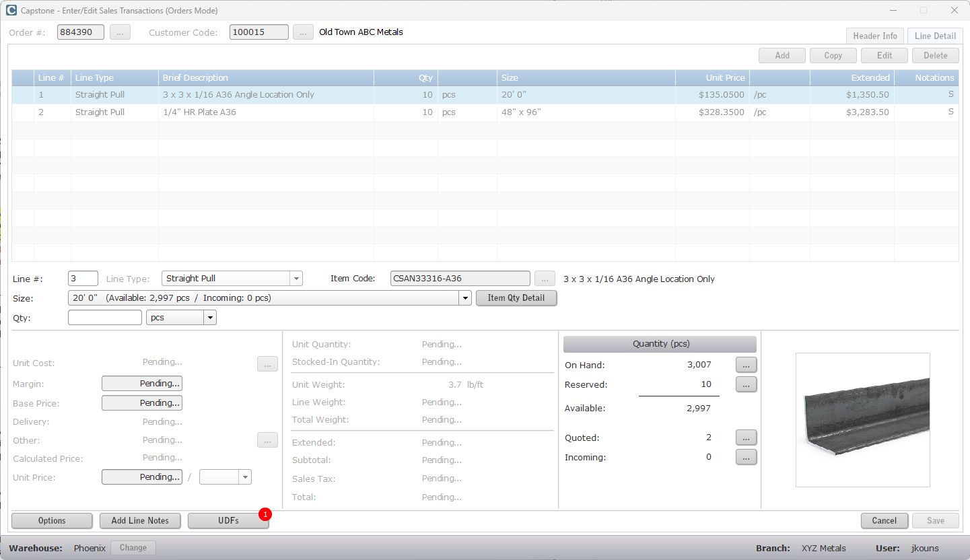
Task: View On Hand quantity details via ellipsis
Action: [x=746, y=364]
